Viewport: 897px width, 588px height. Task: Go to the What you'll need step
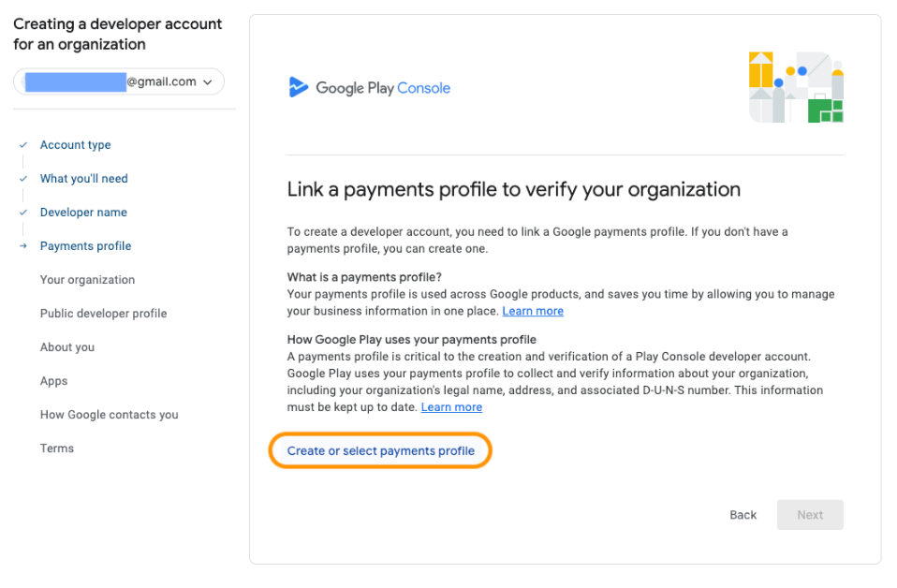(x=84, y=179)
